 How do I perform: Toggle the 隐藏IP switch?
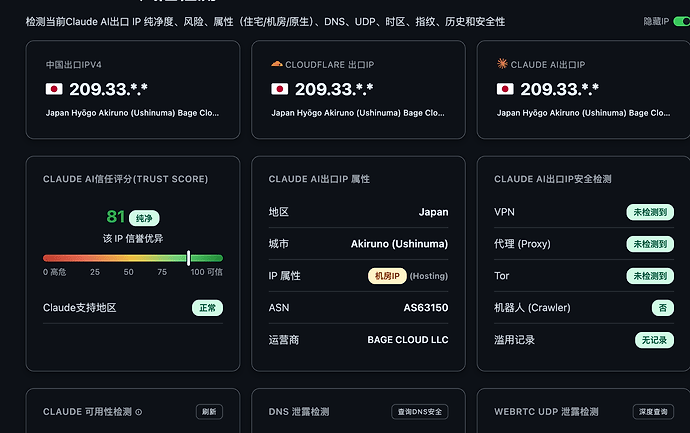tap(682, 21)
